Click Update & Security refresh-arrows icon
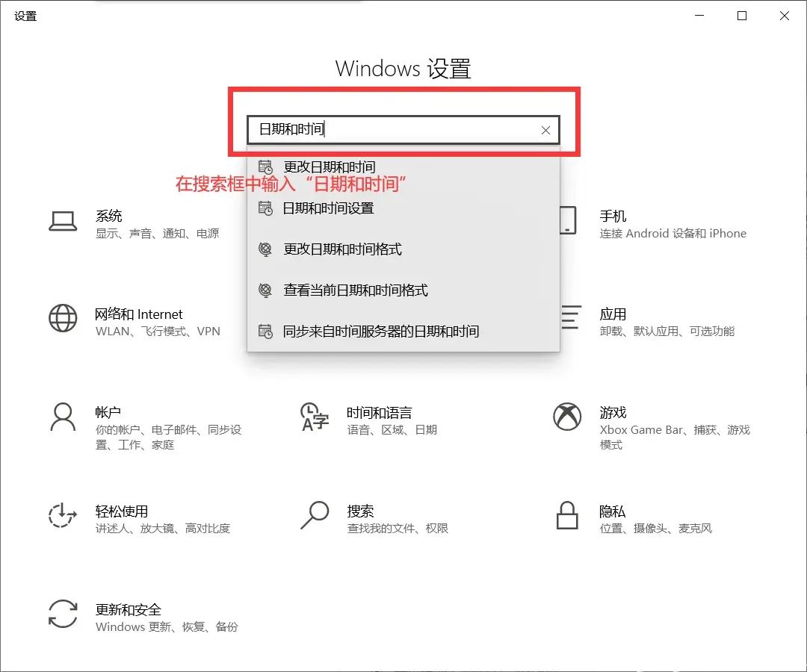 63,613
